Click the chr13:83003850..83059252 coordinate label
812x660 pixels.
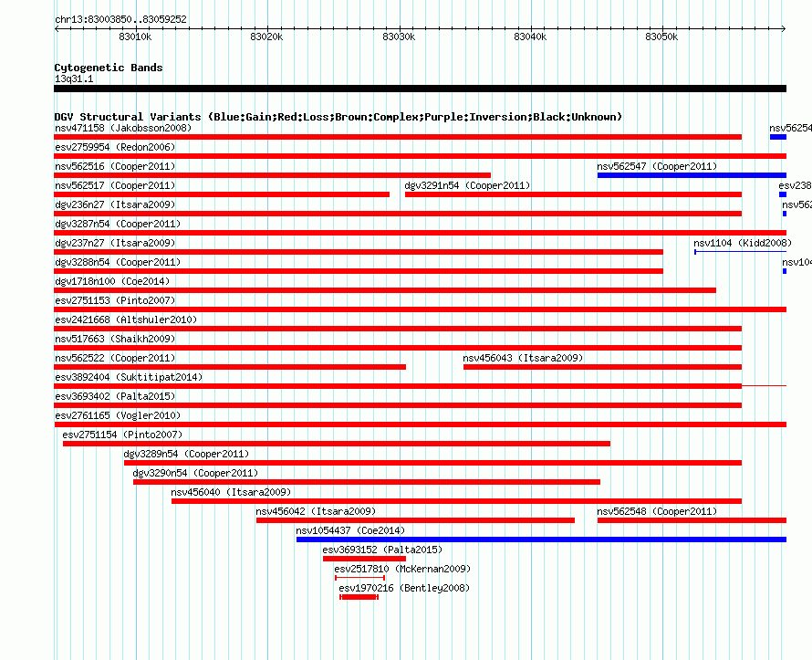120,19
